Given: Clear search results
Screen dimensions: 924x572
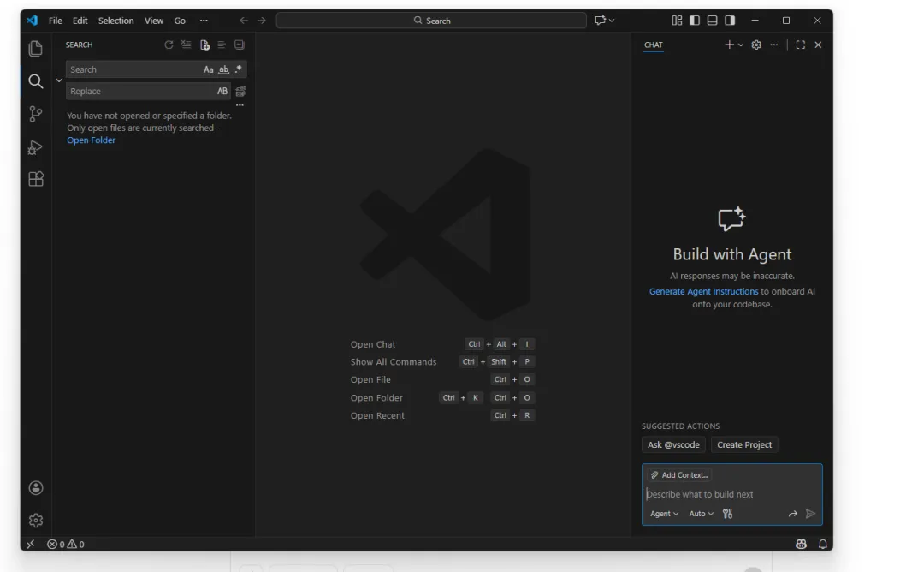Looking at the screenshot, I should (x=187, y=45).
